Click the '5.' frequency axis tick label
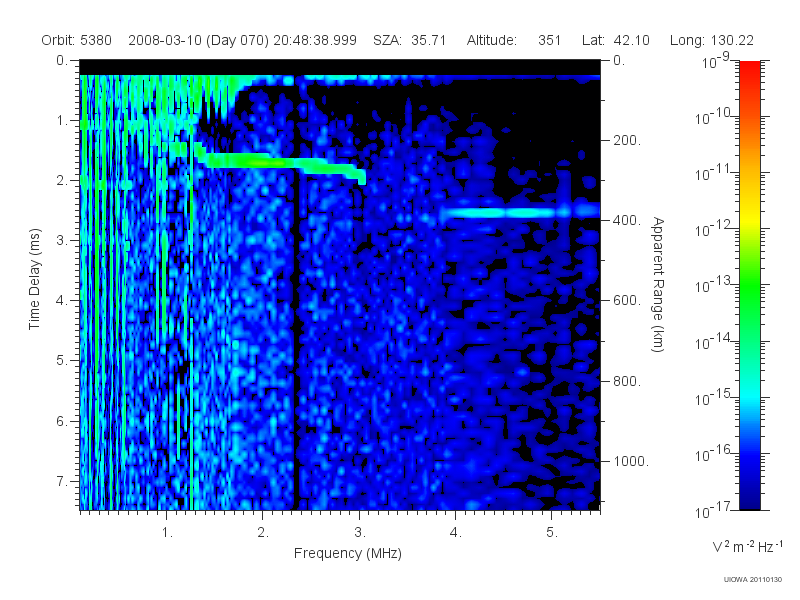 tap(552, 533)
